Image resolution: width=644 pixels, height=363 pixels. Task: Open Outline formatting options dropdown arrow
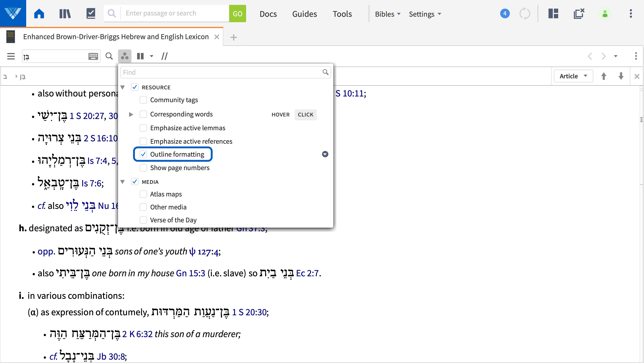click(x=325, y=154)
